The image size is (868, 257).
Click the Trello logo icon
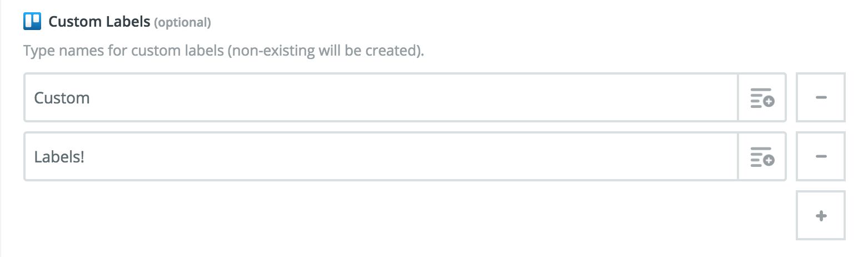32,22
